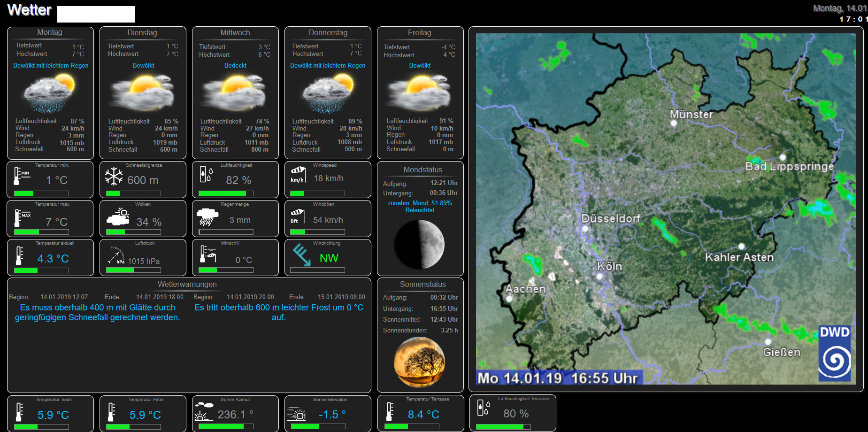Click the radar timestamp 'Mo 14.01.19 16:55 Uhr'
Image resolution: width=868 pixels, height=432 pixels.
(558, 378)
